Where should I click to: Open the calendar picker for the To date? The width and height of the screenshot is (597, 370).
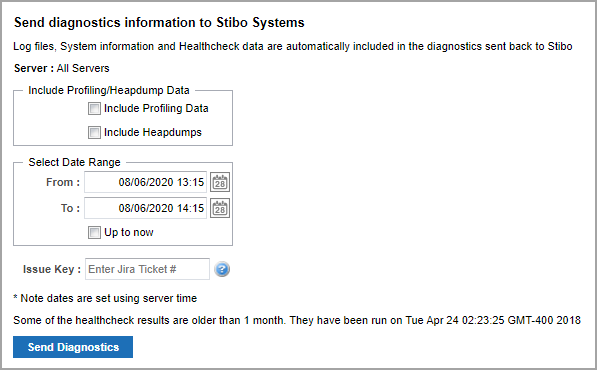[220, 208]
